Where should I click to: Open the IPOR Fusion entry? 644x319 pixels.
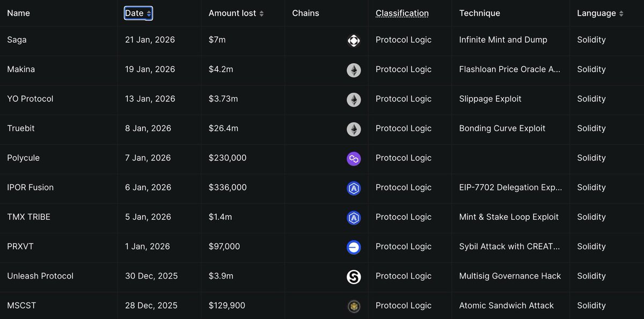[x=30, y=187]
